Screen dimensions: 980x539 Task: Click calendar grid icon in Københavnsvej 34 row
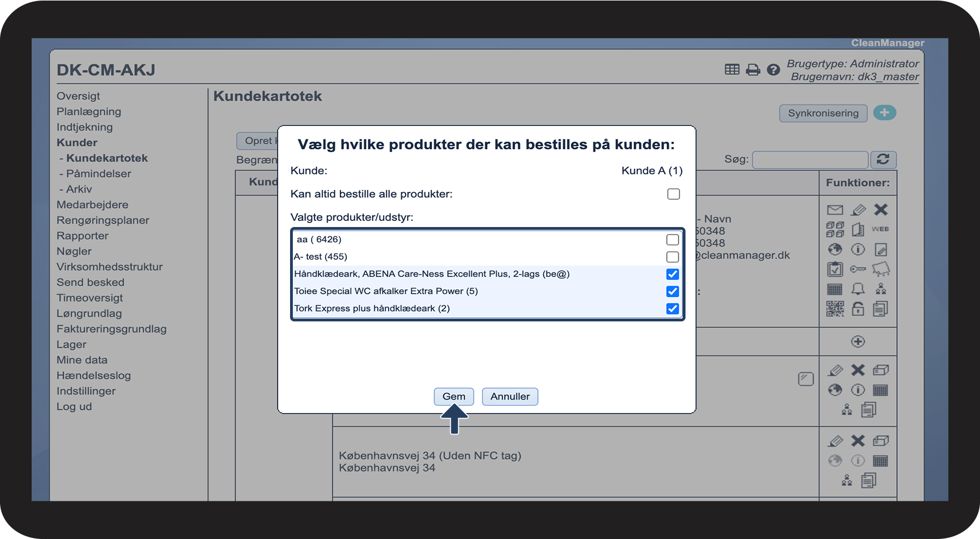[x=881, y=461]
